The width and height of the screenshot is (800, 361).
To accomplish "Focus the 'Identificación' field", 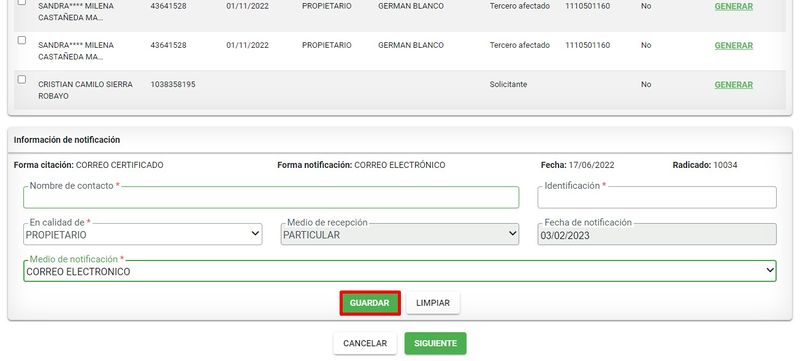I will click(x=657, y=197).
